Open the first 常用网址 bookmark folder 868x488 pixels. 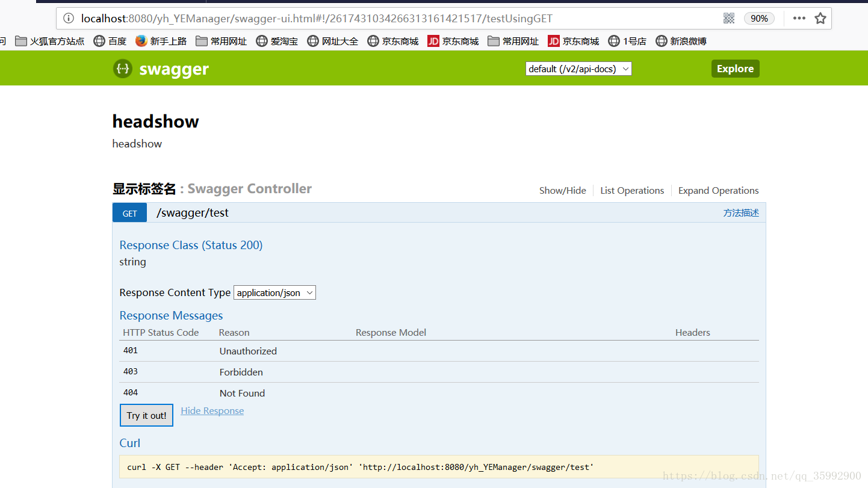pos(222,41)
